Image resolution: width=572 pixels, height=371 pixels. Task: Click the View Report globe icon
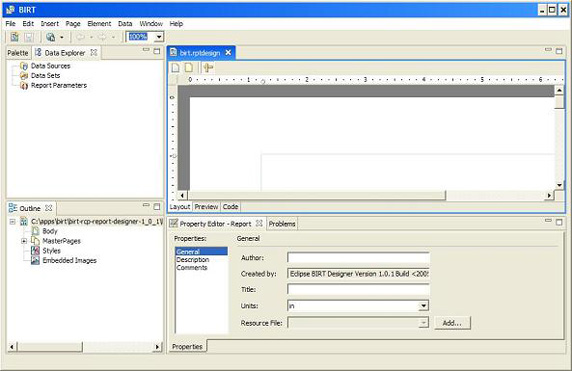click(51, 37)
